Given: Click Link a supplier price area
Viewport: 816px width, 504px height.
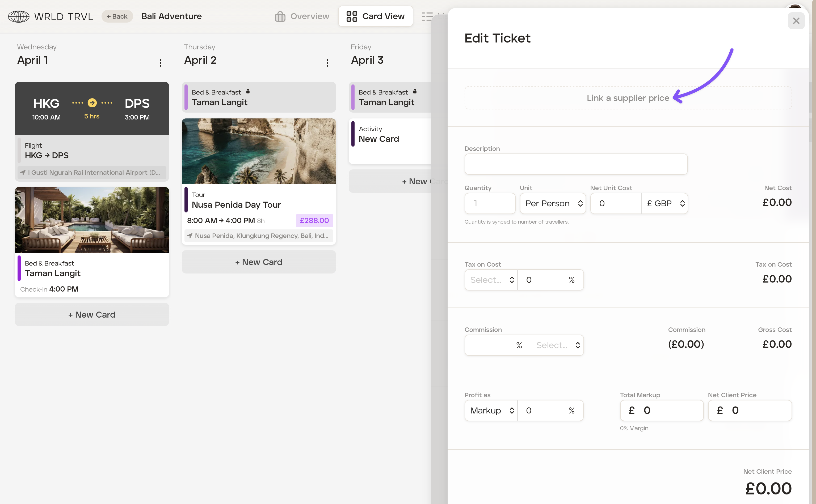Looking at the screenshot, I should click(628, 98).
